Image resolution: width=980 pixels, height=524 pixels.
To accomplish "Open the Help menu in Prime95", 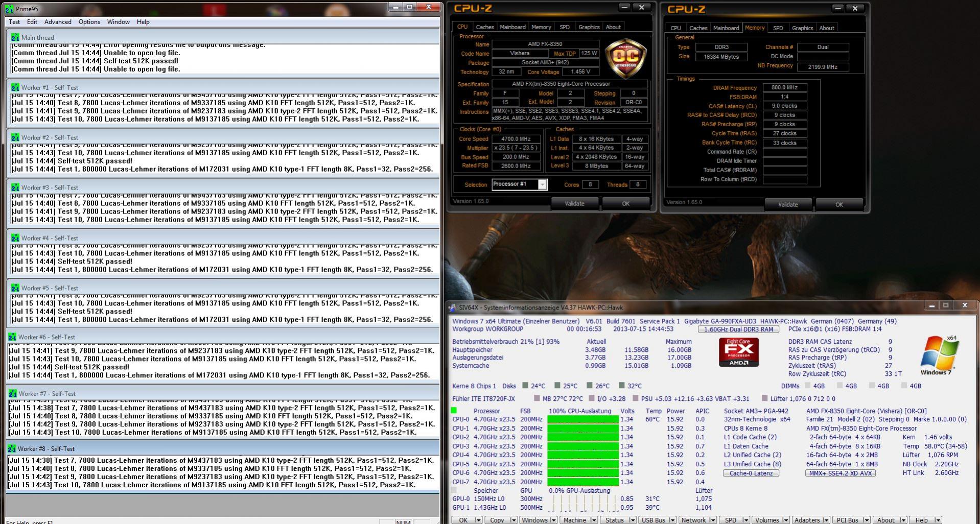I will pyautogui.click(x=143, y=22).
